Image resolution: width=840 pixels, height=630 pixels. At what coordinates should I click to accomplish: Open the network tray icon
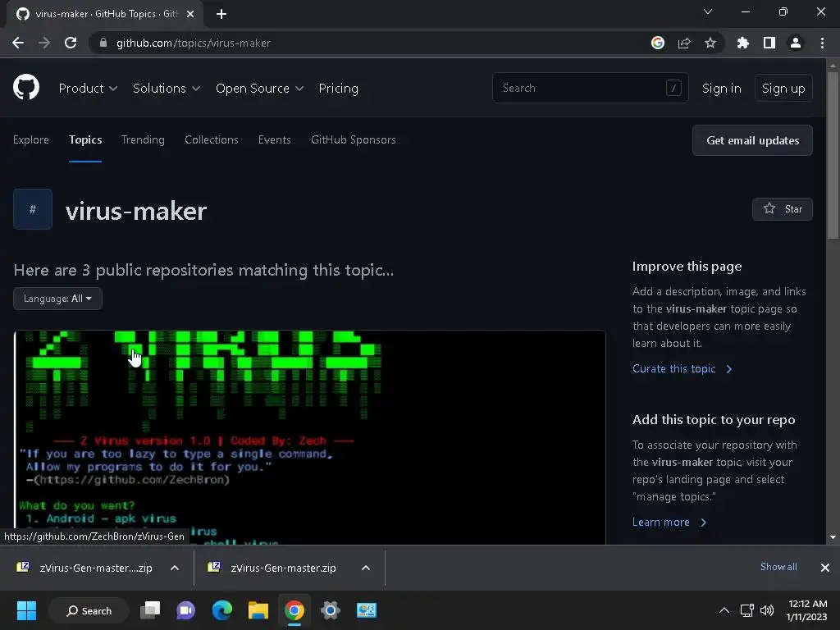click(x=746, y=610)
